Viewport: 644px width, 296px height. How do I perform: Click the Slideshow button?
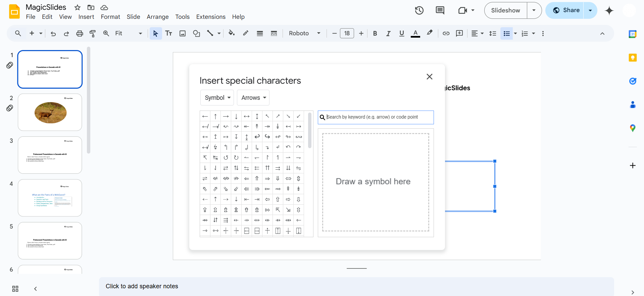(505, 10)
